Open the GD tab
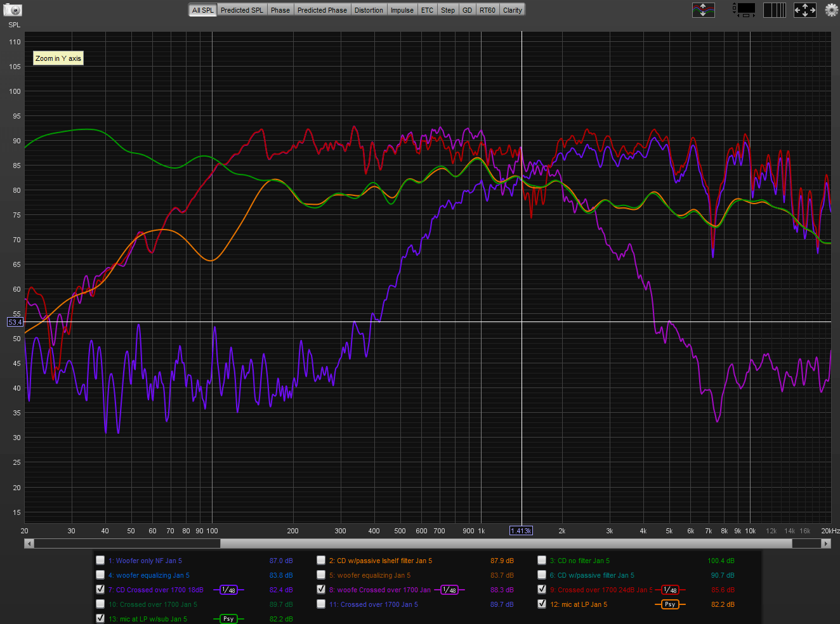Viewport: 840px width, 624px height. tap(468, 10)
